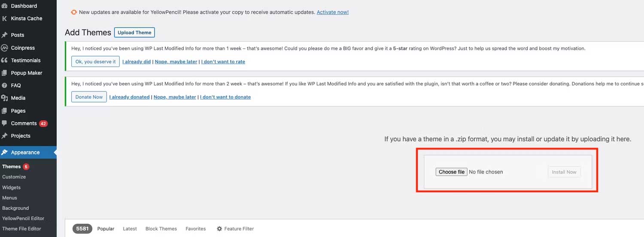
Task: Open the Pages sidebar menu
Action: click(18, 111)
